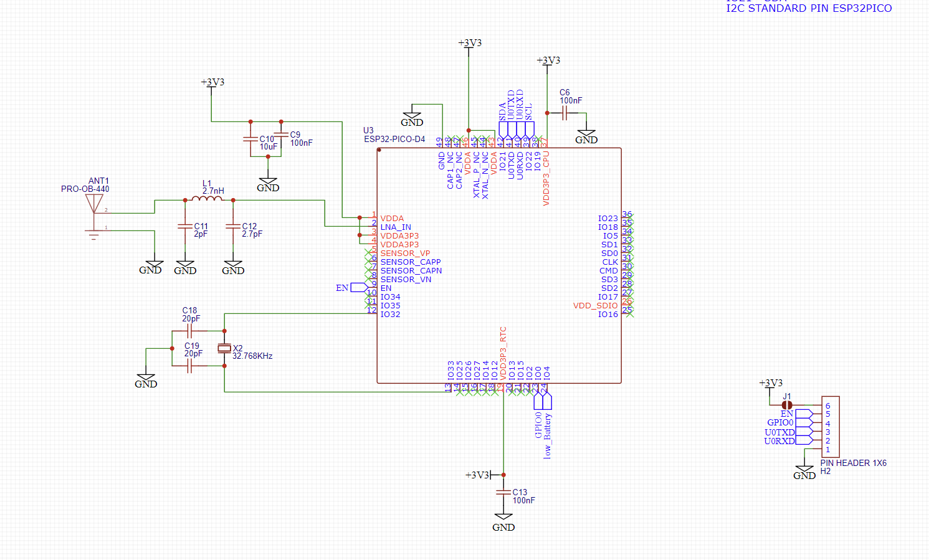
Task: Select the SDA net flag on IO21
Action: pyautogui.click(x=503, y=121)
